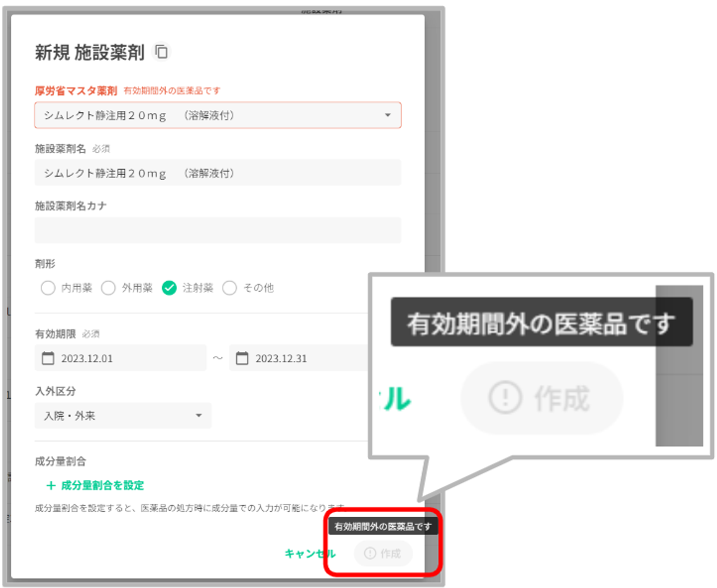Click the enlarged warning icon in callout

click(505, 397)
